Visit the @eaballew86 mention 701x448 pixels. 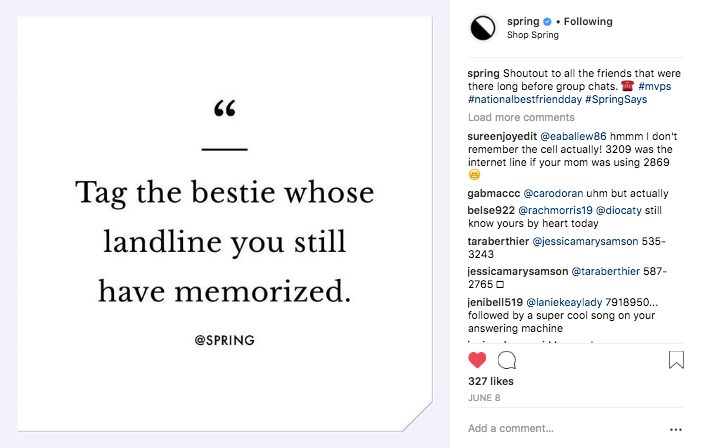click(576, 135)
